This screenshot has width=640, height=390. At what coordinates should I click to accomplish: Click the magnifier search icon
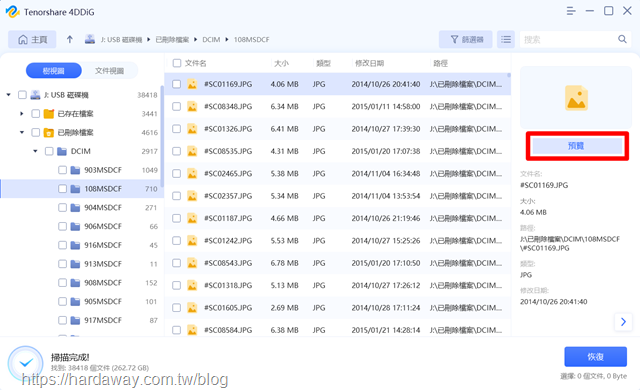(x=622, y=39)
